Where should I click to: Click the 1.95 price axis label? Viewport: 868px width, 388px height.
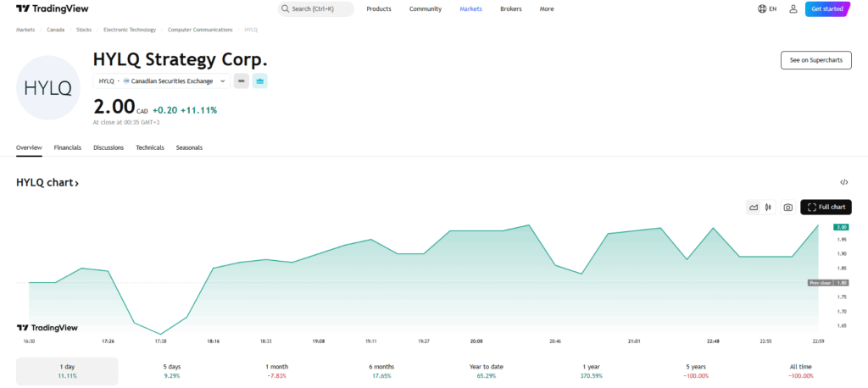click(842, 239)
